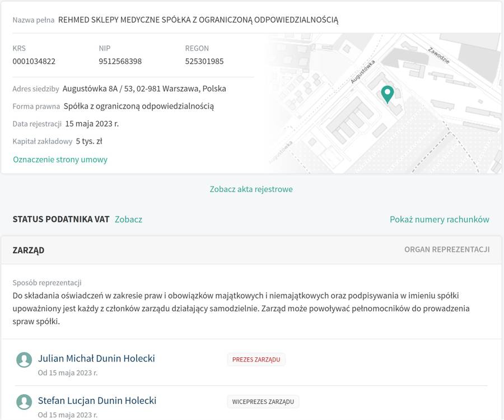504x420 pixels.
Task: Open Stefan Lucjan Dunin Holecki's profile
Action: (97, 400)
